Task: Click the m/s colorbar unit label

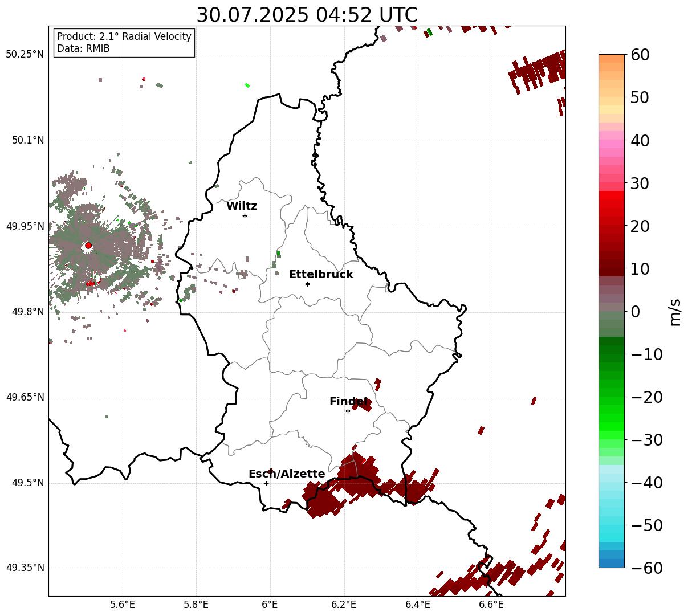Action: (675, 311)
